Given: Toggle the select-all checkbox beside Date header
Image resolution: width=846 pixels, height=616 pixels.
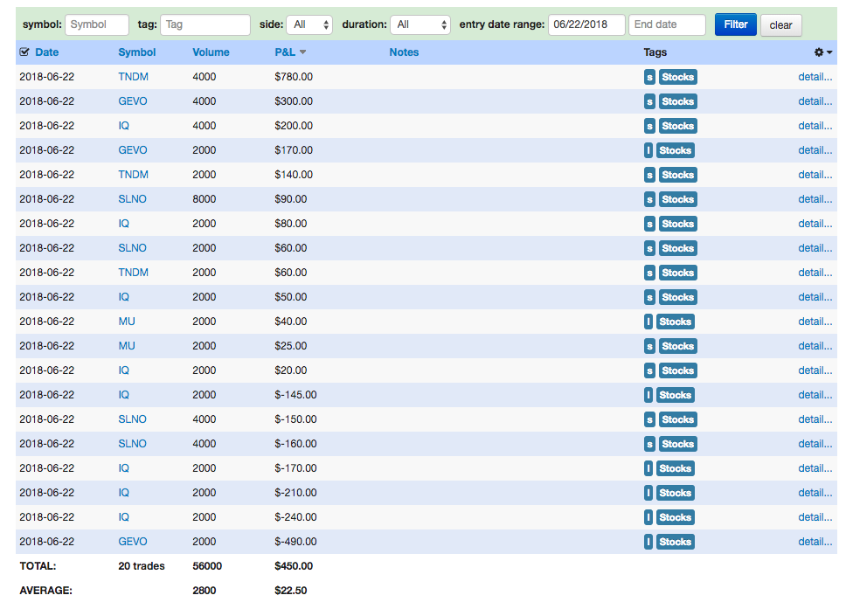Looking at the screenshot, I should point(24,52).
